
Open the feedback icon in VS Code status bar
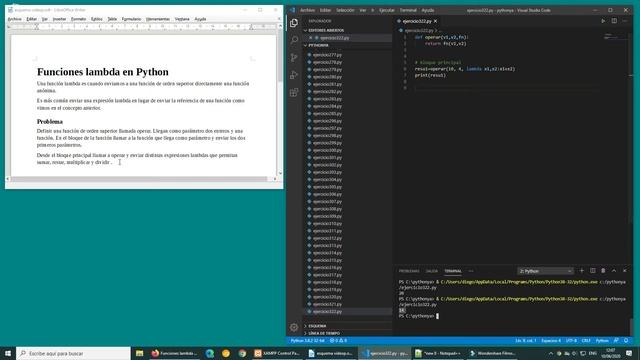pos(616,340)
